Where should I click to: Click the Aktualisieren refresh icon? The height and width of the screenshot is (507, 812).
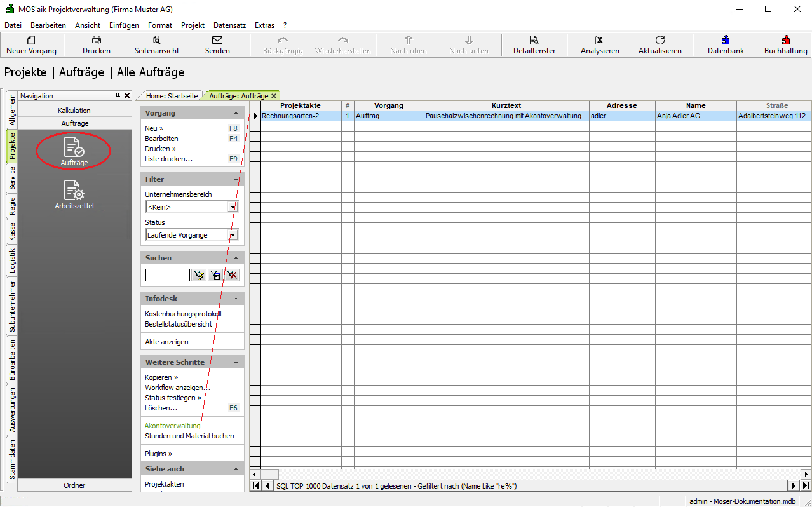(660, 40)
